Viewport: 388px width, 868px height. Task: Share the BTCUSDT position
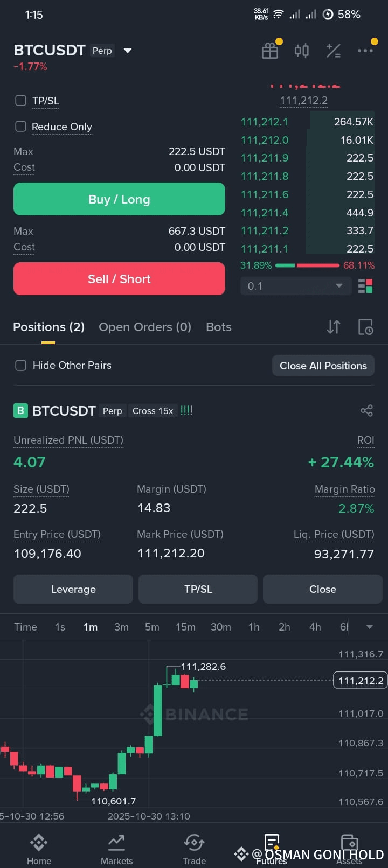click(366, 411)
